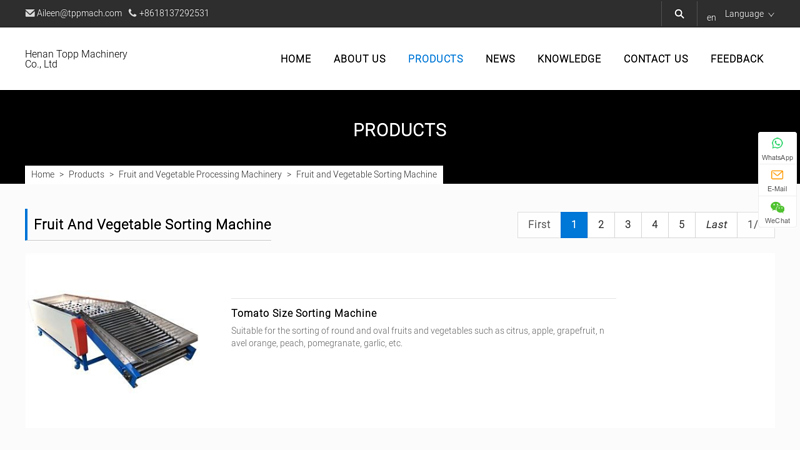Viewport: 800px width, 450px height.
Task: Click the First pagination button
Action: 539,224
